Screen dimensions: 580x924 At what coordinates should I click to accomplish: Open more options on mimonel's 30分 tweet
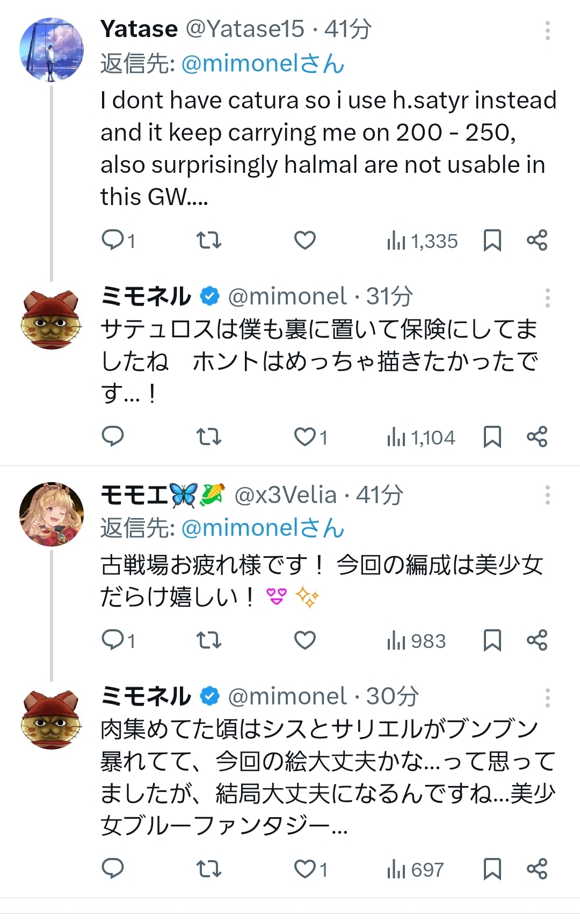[547, 698]
